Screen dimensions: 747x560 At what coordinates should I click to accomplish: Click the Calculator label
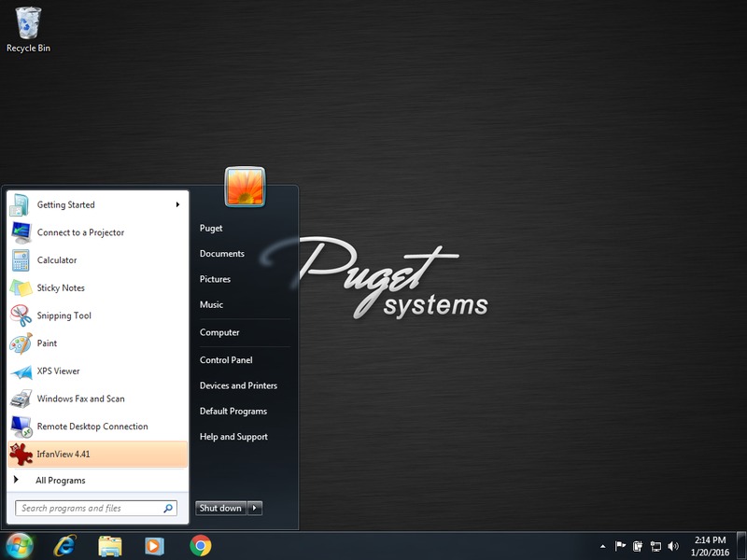click(57, 260)
